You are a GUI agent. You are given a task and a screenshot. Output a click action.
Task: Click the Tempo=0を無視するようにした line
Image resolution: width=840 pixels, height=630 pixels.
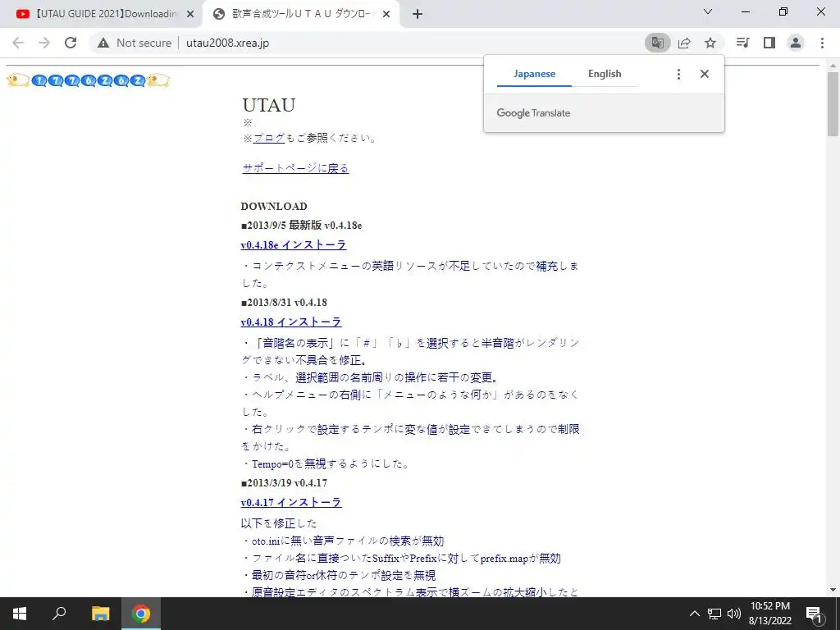pyautogui.click(x=325, y=464)
